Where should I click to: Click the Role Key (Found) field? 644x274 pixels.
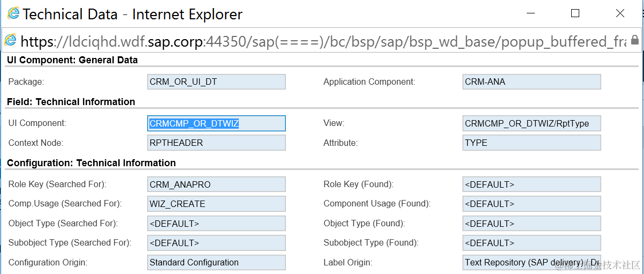(532, 184)
